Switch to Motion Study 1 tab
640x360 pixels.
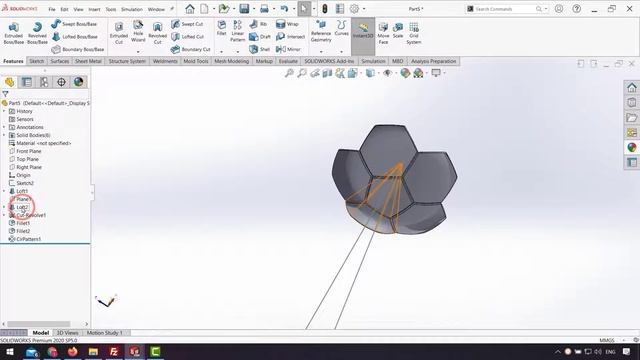tap(104, 333)
